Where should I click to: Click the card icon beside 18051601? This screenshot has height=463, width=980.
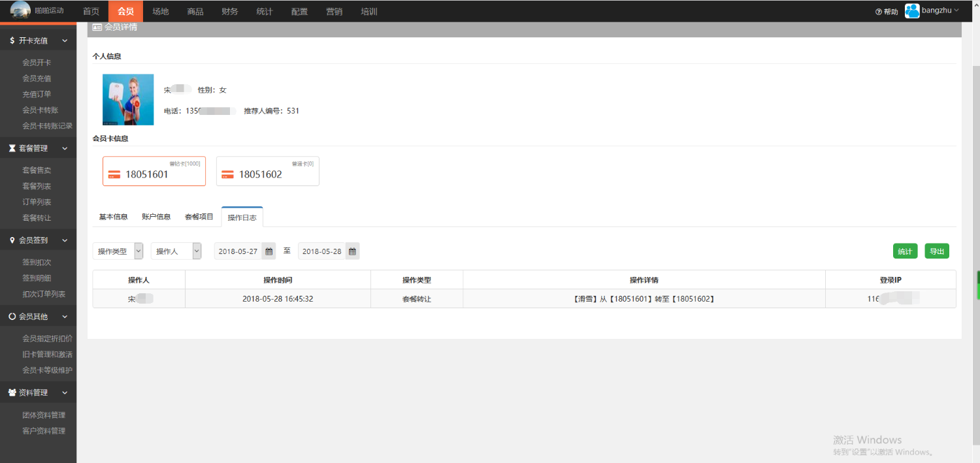[114, 174]
